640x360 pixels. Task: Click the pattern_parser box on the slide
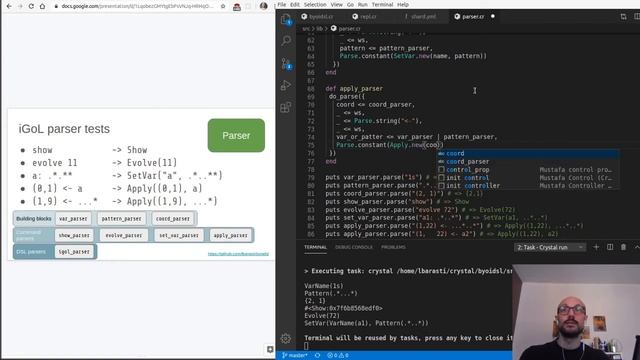point(121,218)
